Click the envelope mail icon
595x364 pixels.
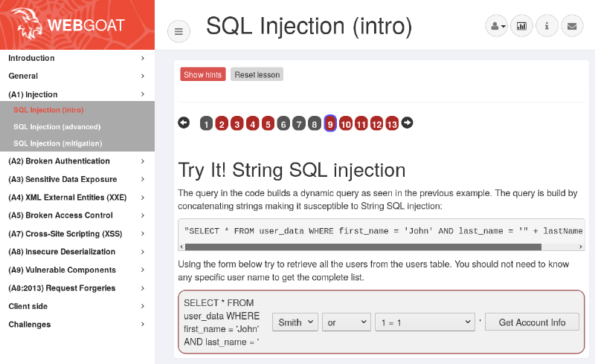pos(572,26)
